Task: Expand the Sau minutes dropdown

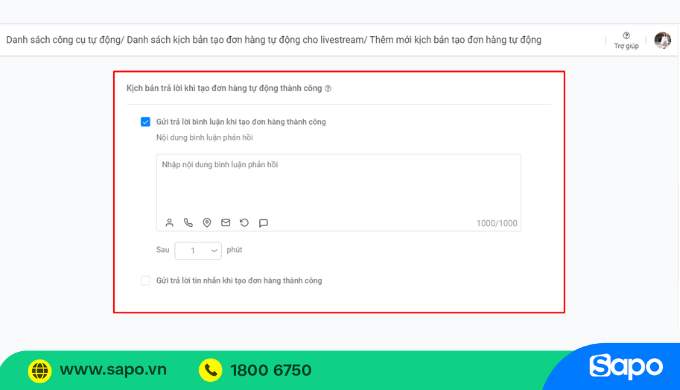Action: click(x=198, y=250)
